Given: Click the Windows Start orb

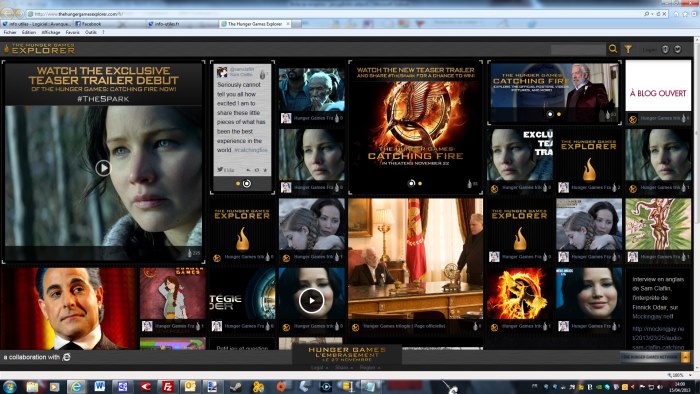Looking at the screenshot, I should pyautogui.click(x=9, y=386).
